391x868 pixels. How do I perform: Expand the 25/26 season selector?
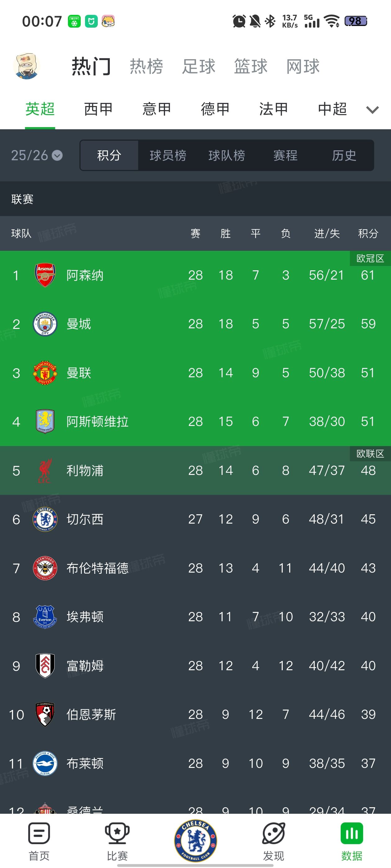pos(37,155)
